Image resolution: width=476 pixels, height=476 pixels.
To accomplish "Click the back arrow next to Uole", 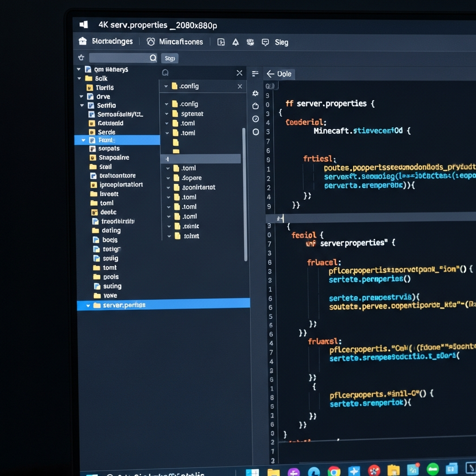I will point(270,74).
